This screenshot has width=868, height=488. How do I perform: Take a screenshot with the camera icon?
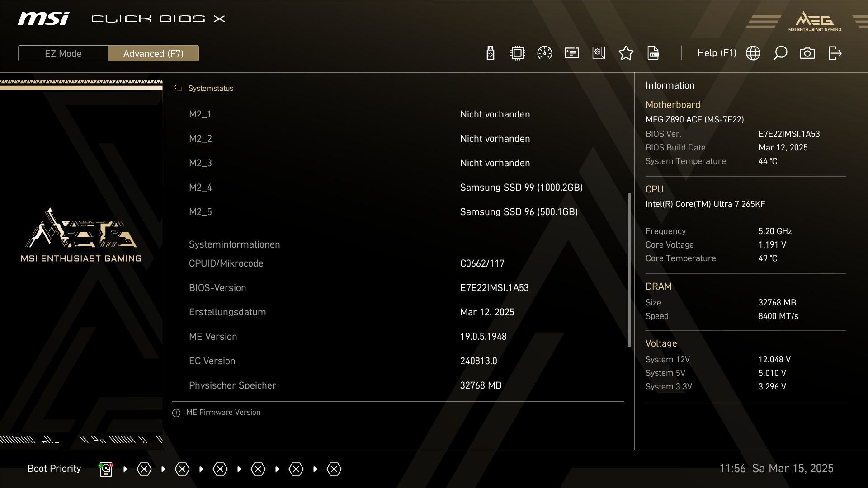tap(807, 53)
